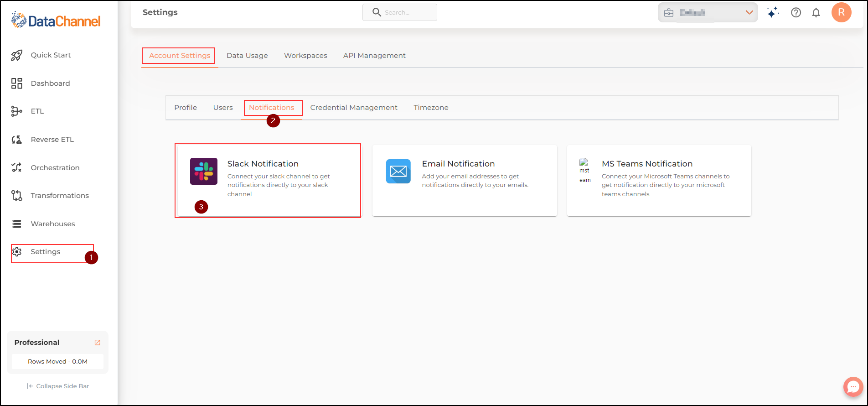Viewport: 868px width, 406px height.
Task: Open Settings in the sidebar
Action: (45, 252)
